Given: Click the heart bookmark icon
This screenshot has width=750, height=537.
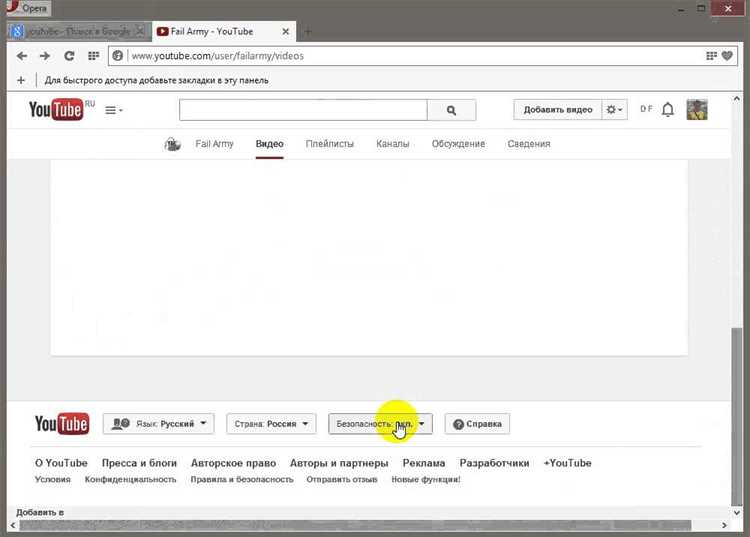Looking at the screenshot, I should 727,56.
